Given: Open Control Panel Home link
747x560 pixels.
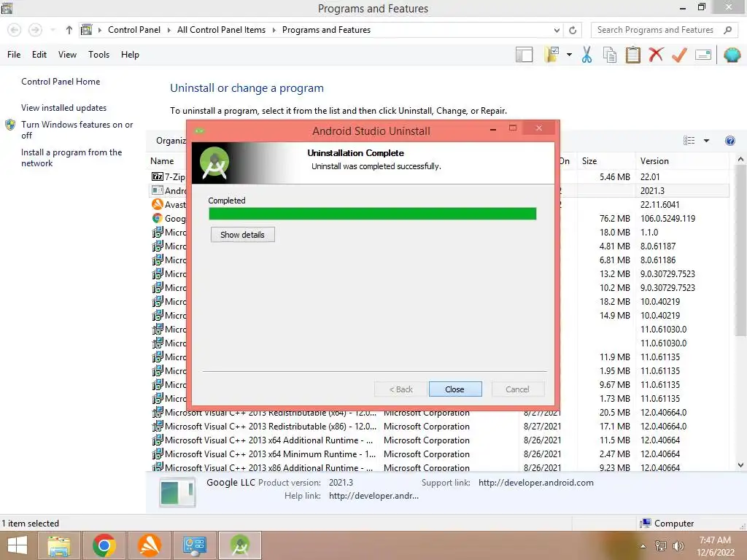Looking at the screenshot, I should coord(61,82).
